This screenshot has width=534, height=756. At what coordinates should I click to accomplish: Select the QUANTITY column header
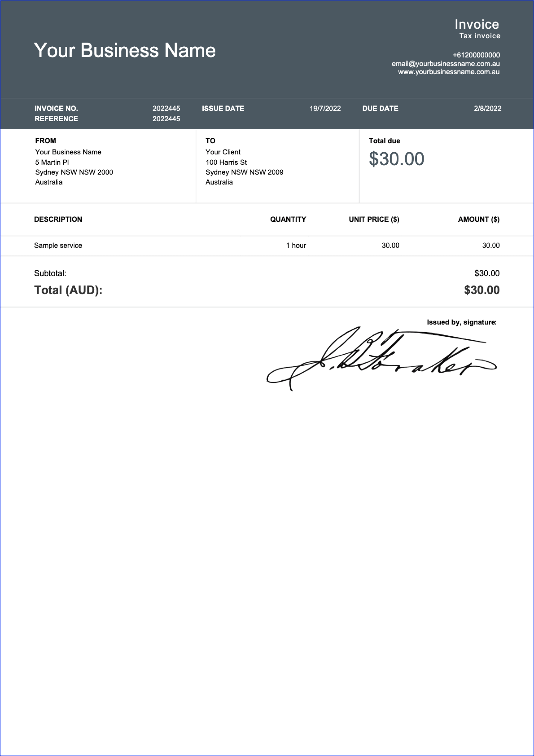point(288,219)
